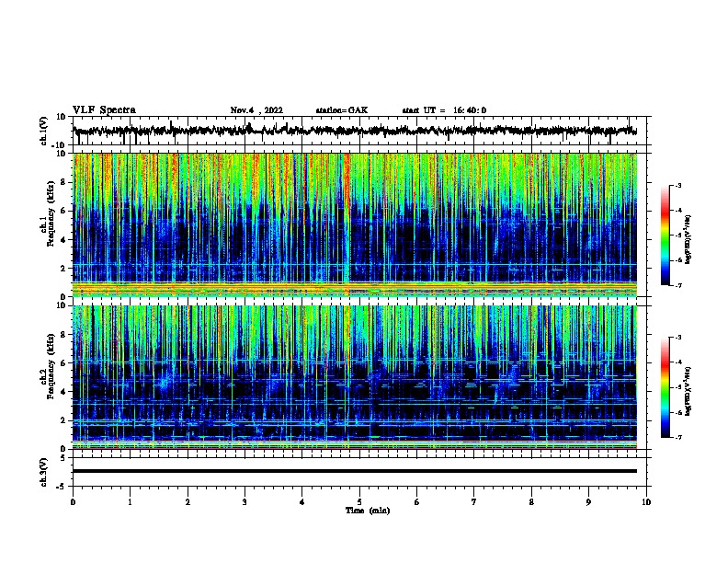Click the '-7' label on the ch.2 color bar

677,437
